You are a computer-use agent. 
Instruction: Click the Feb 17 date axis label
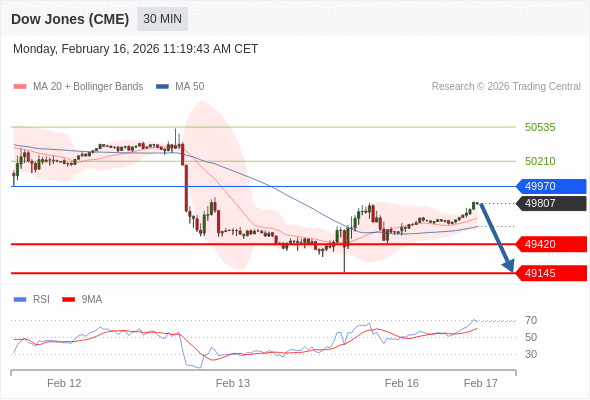click(481, 383)
